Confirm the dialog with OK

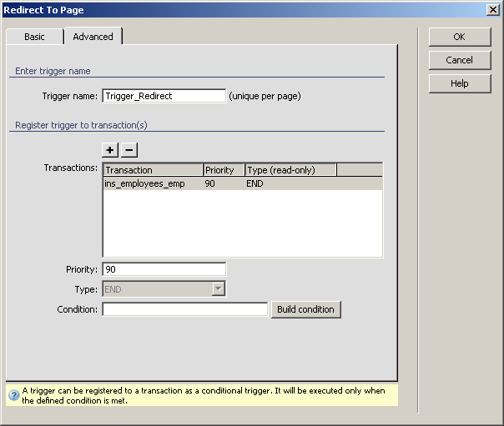pyautogui.click(x=459, y=37)
